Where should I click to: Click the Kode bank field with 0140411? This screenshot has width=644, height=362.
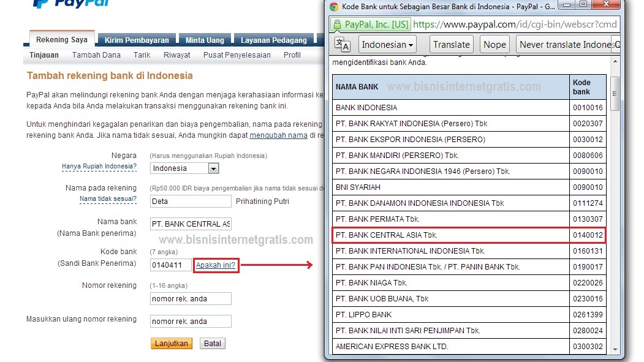tap(171, 265)
